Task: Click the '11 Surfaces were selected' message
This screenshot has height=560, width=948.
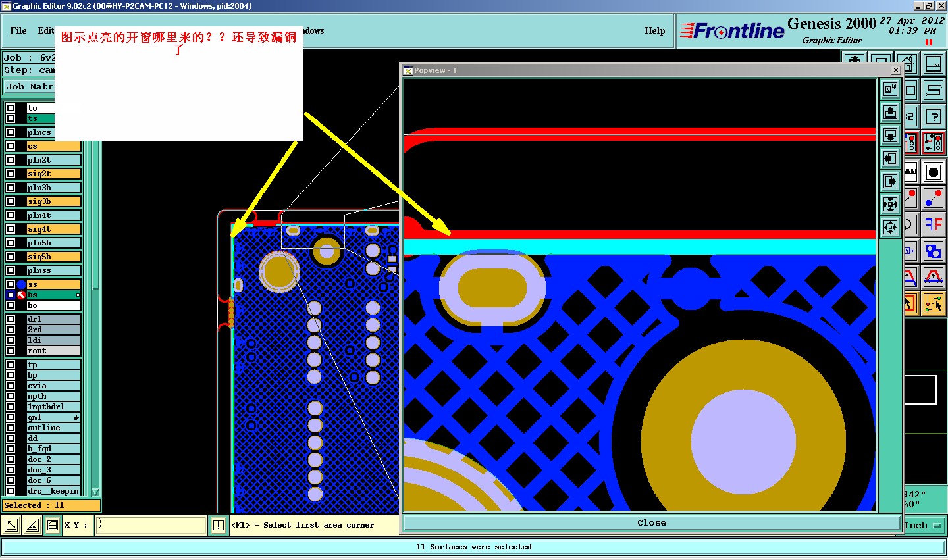Action: [x=474, y=547]
